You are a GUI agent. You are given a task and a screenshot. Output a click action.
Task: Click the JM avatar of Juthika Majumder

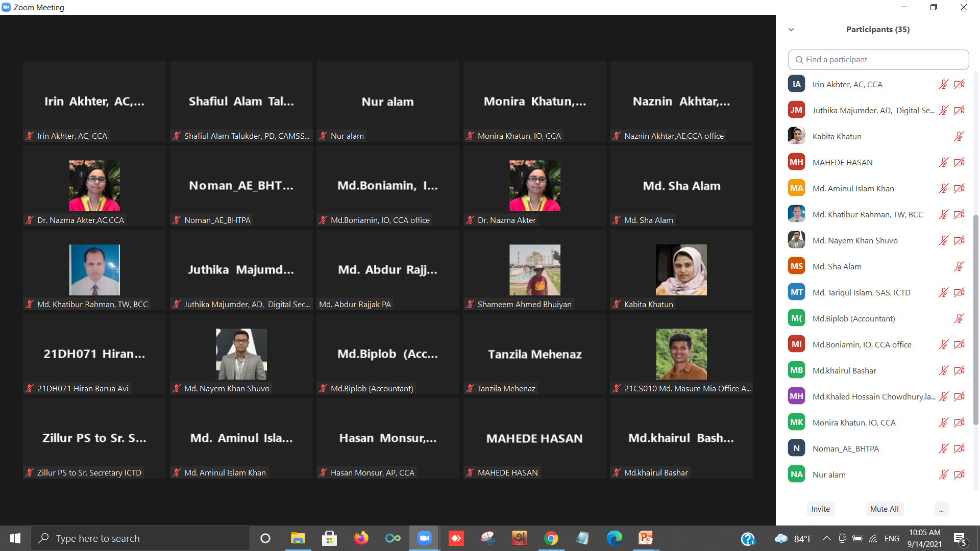coord(796,110)
